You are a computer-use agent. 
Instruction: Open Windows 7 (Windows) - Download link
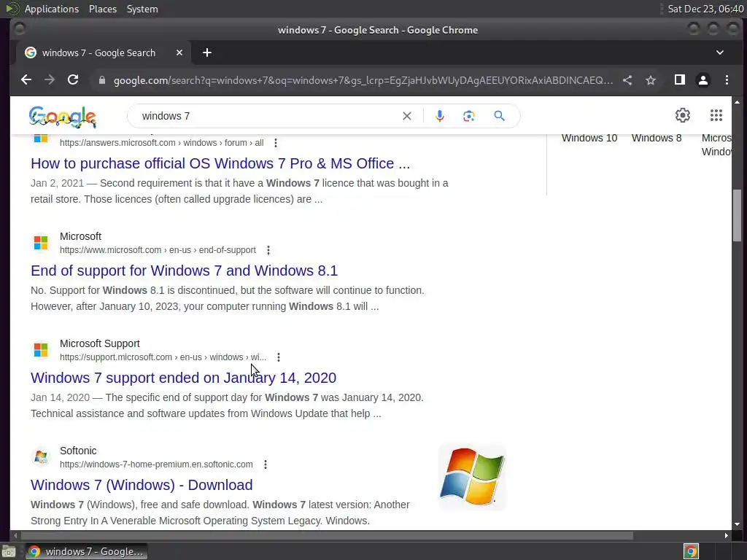(142, 485)
